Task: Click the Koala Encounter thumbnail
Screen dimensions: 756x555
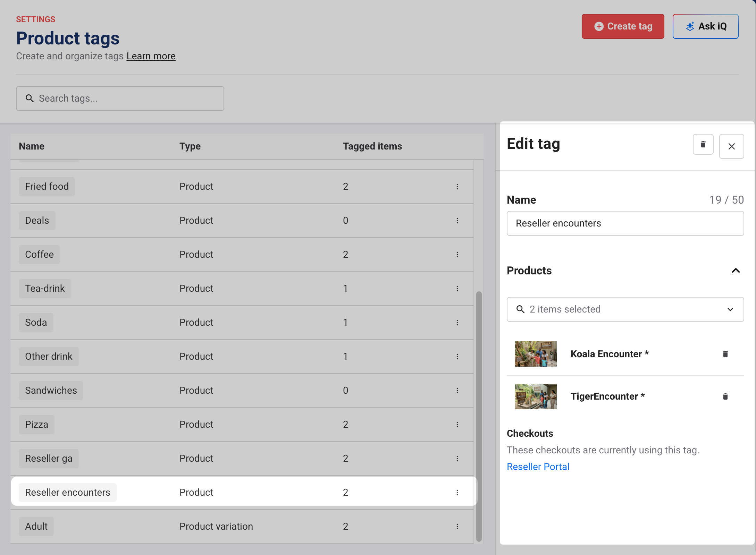Action: pos(536,354)
